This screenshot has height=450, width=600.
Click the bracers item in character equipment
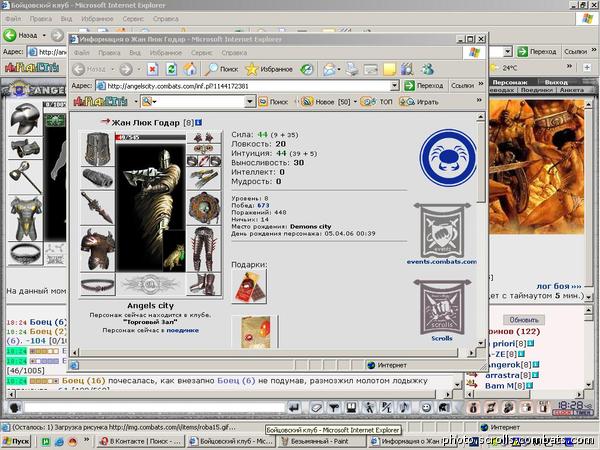[x=98, y=178]
